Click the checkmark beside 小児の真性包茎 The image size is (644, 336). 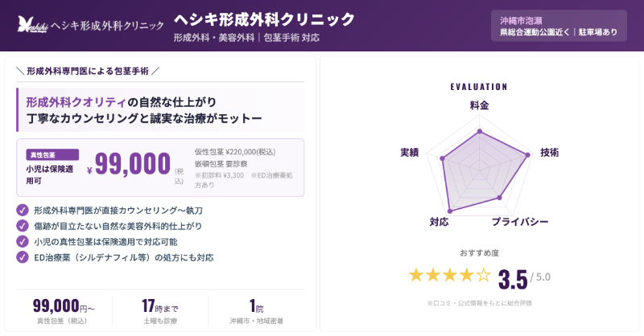click(23, 241)
